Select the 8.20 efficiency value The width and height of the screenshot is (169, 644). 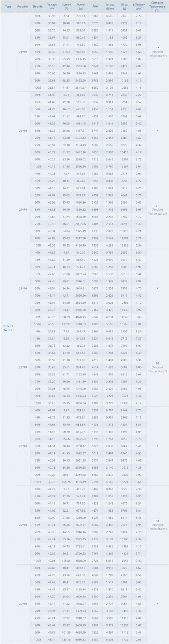tap(139, 331)
